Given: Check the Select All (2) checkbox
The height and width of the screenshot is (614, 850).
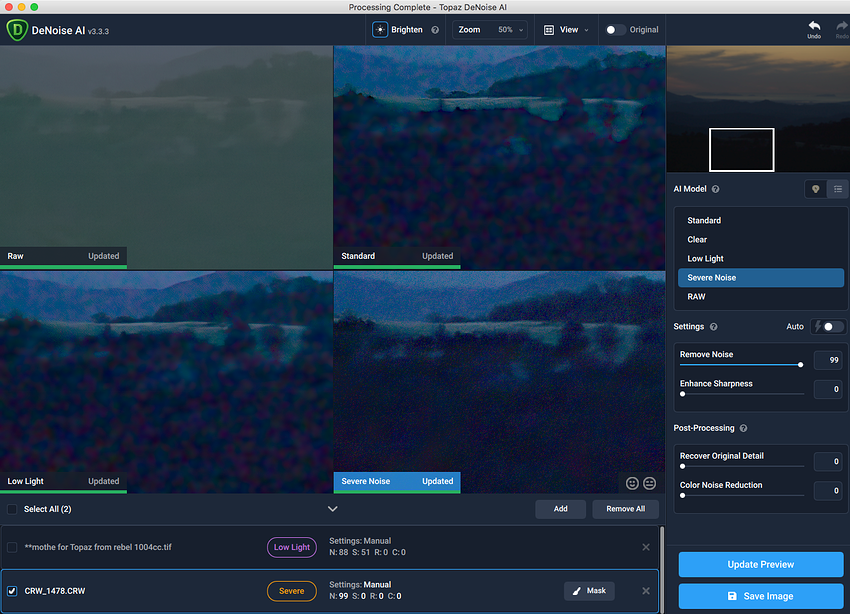Looking at the screenshot, I should (x=12, y=509).
